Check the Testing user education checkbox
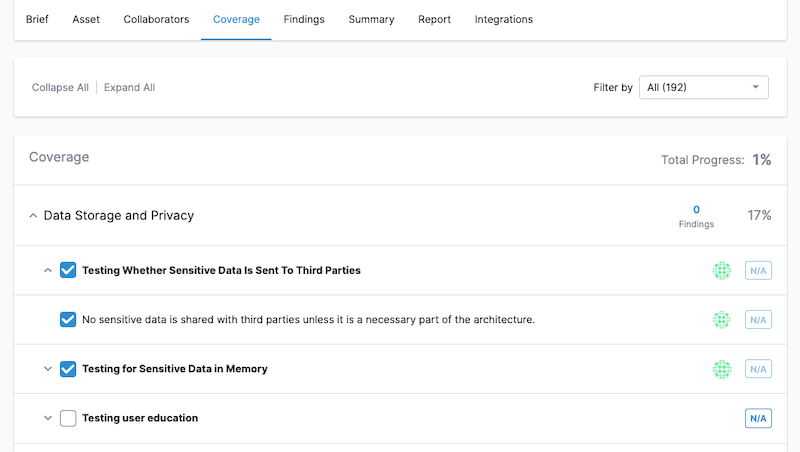Viewport: 800px width, 452px height. coord(68,418)
